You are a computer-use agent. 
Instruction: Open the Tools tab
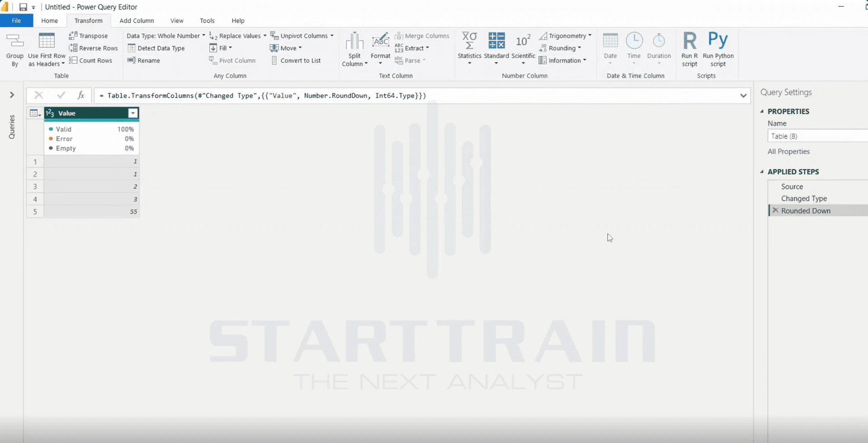207,20
